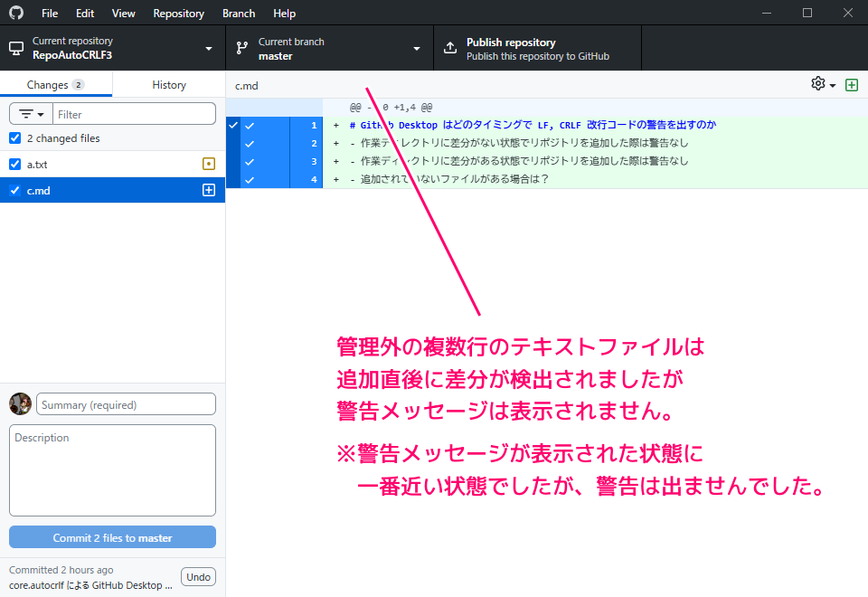Click the modified status icon beside a.txt
This screenshot has height=597, width=868.
pyautogui.click(x=209, y=164)
